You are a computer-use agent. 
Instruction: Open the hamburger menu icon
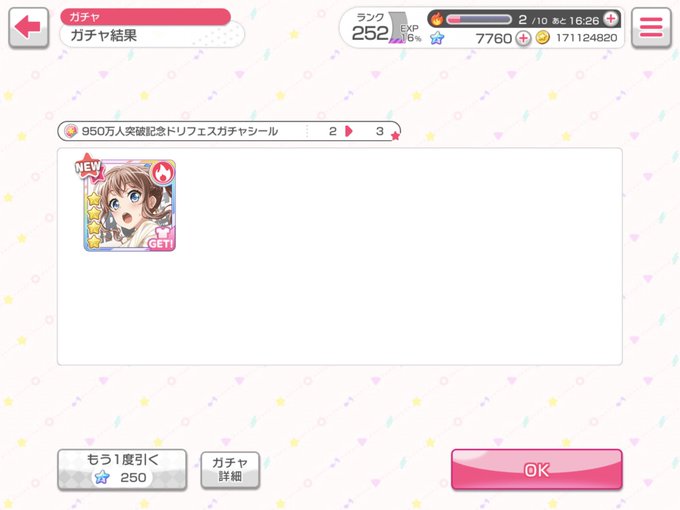click(651, 27)
